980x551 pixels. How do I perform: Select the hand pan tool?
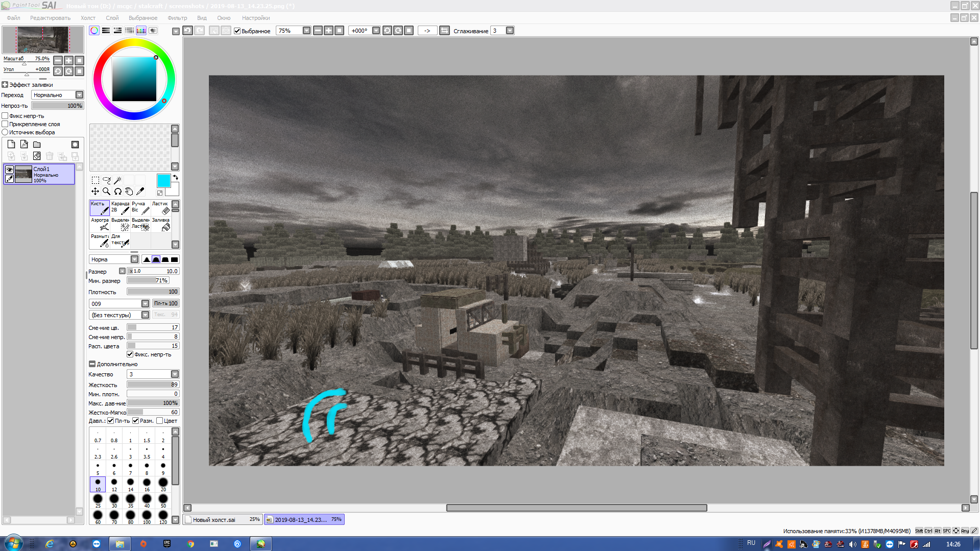coord(129,191)
